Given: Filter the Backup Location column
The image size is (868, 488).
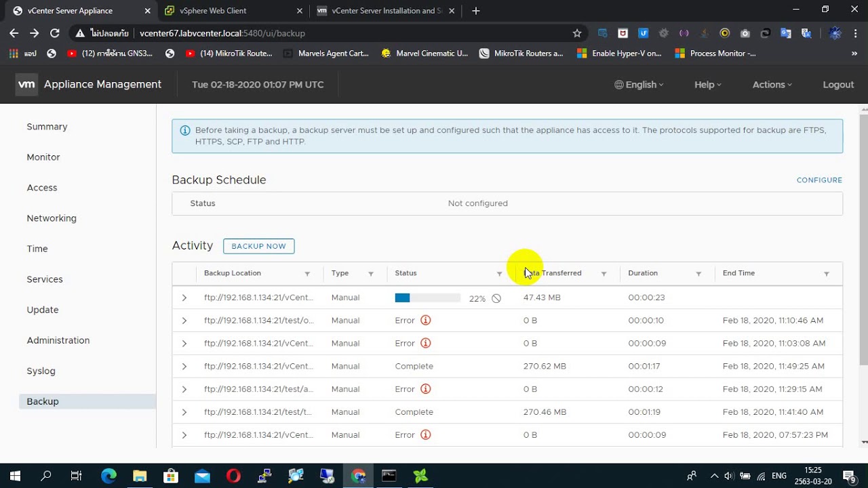Looking at the screenshot, I should pos(307,274).
